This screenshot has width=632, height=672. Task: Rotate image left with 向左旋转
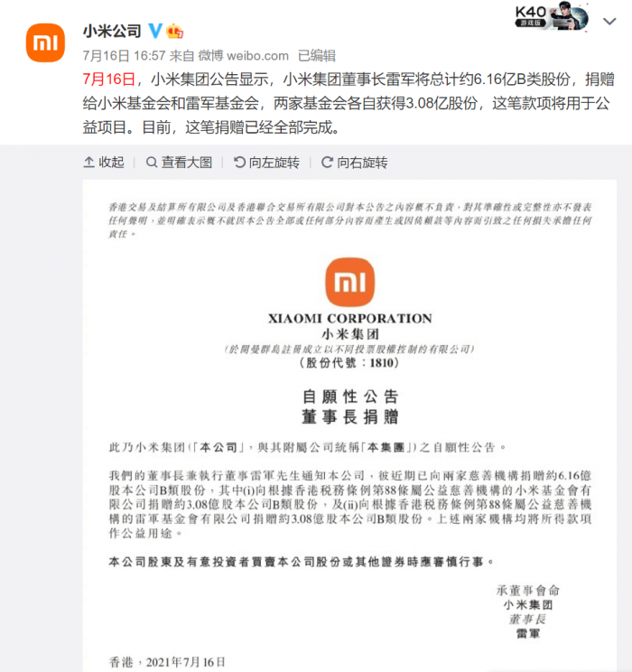[x=266, y=163]
